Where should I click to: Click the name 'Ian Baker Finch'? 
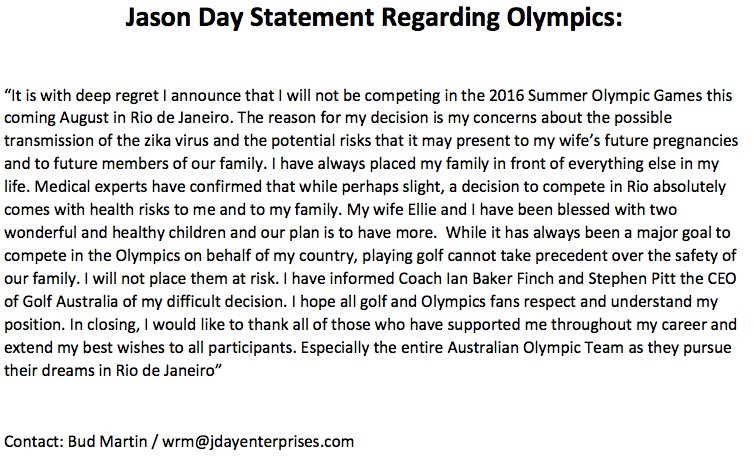[500, 278]
